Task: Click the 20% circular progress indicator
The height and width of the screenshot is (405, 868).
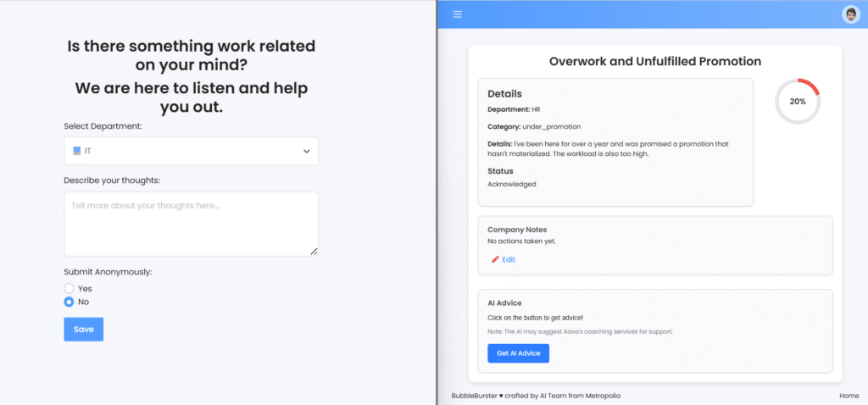Action: click(x=798, y=101)
